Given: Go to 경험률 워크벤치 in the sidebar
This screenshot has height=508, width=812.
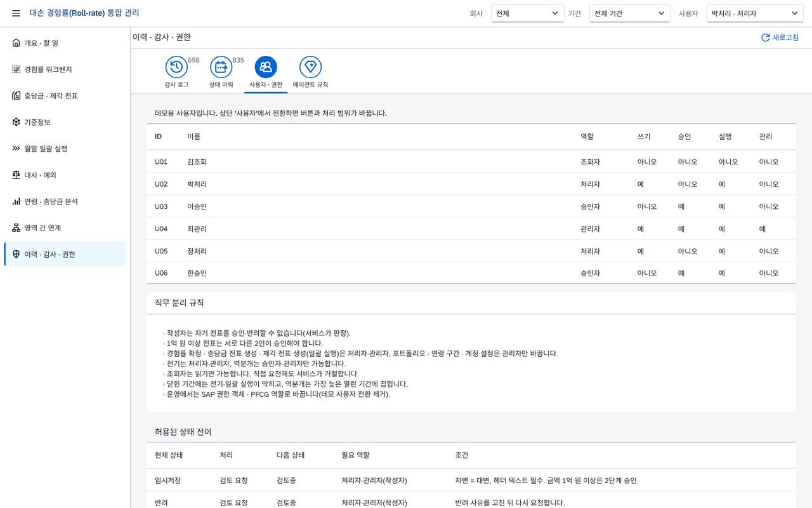Looking at the screenshot, I should point(65,69).
